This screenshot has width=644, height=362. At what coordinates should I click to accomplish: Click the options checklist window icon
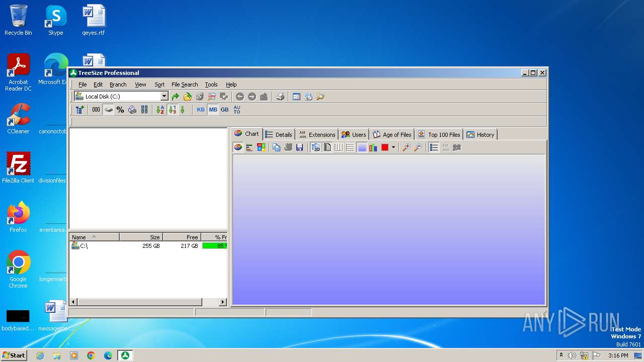pyautogui.click(x=296, y=97)
